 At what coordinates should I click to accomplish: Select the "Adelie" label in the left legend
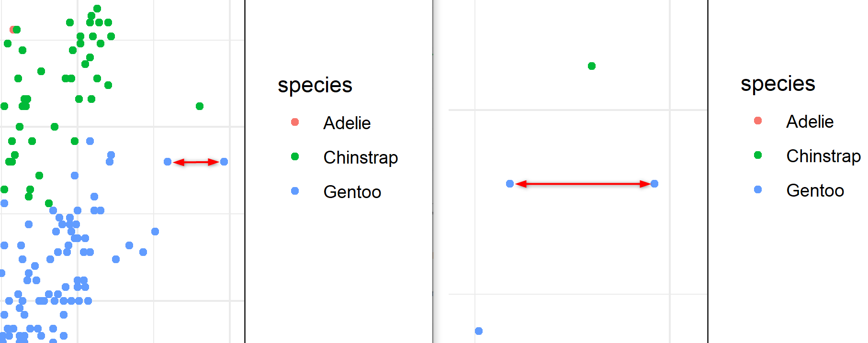click(x=347, y=123)
